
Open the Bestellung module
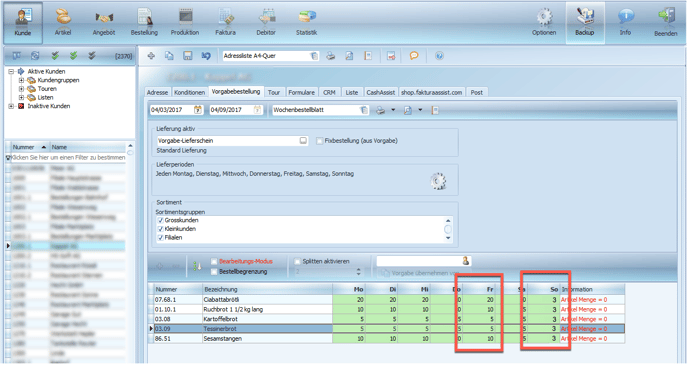(x=144, y=23)
